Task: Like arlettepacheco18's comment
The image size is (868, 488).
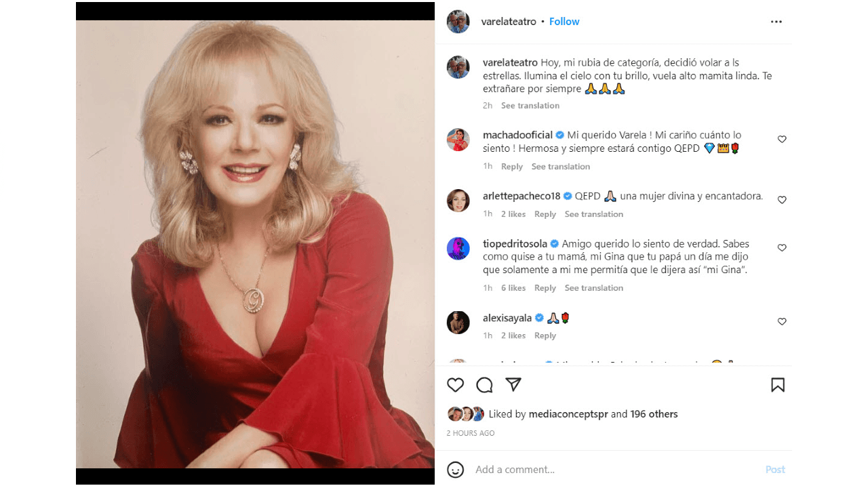Action: (x=782, y=200)
